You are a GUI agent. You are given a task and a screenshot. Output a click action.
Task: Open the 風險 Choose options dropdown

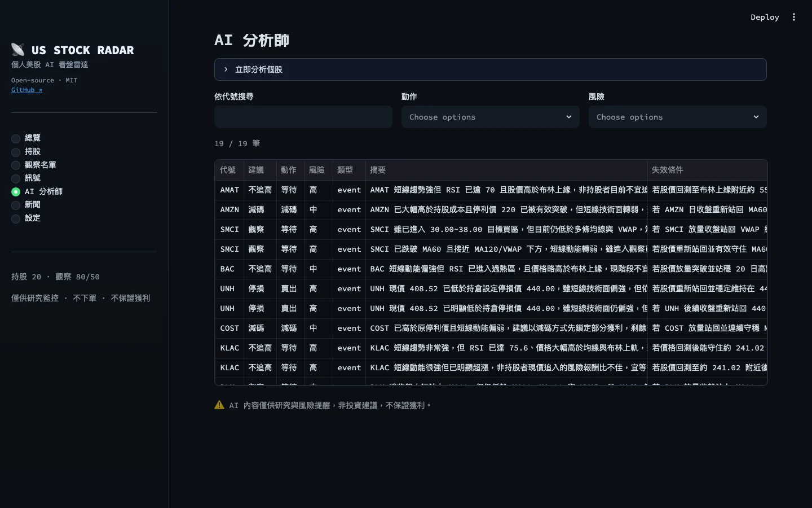coord(677,117)
